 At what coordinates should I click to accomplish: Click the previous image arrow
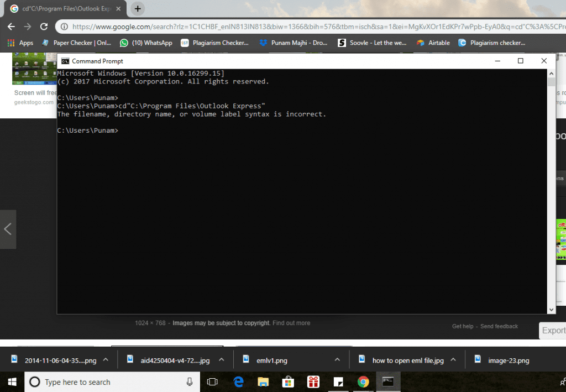point(8,229)
